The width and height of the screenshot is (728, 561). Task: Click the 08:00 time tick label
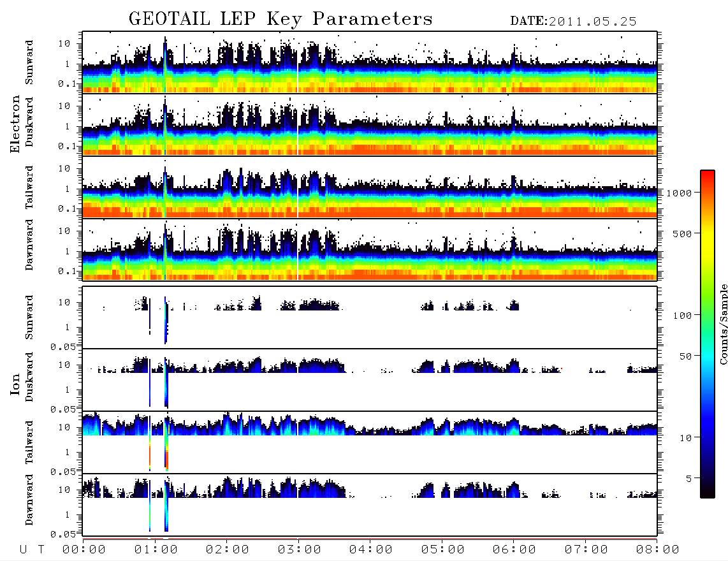coord(657,550)
